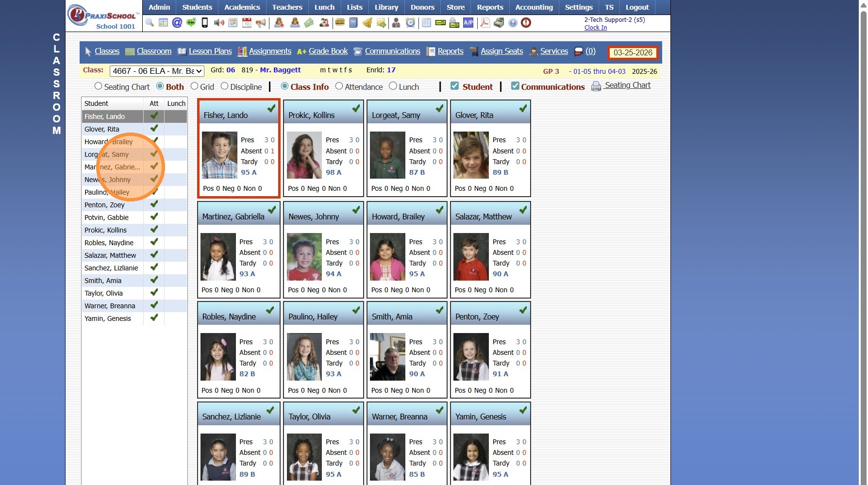Select the Grid radio button

pos(195,86)
